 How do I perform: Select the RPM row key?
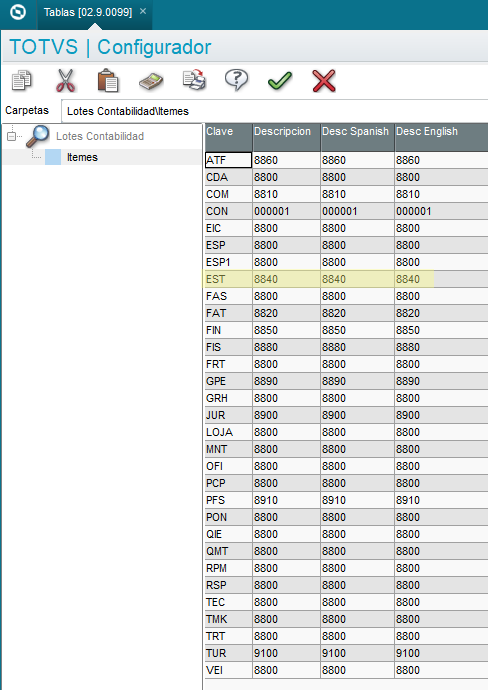tap(228, 568)
